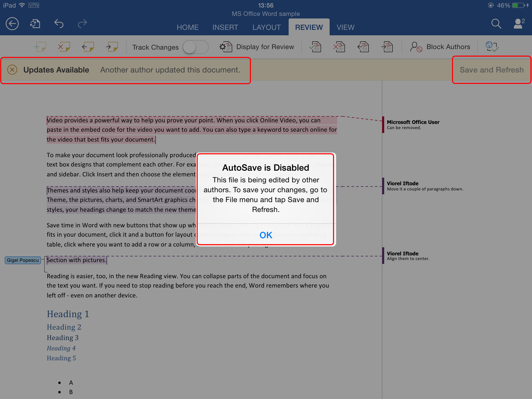Open search in the document
Viewport: 532px width, 399px height.
[496, 23]
